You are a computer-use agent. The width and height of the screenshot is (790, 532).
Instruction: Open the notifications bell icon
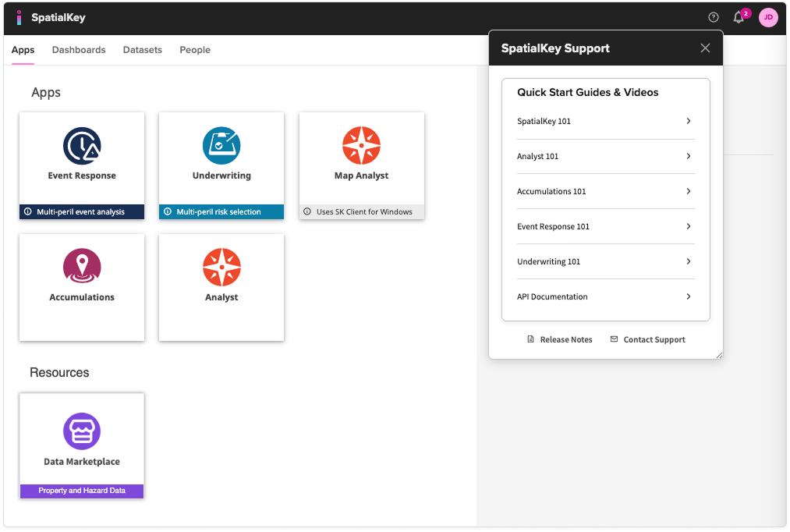739,17
